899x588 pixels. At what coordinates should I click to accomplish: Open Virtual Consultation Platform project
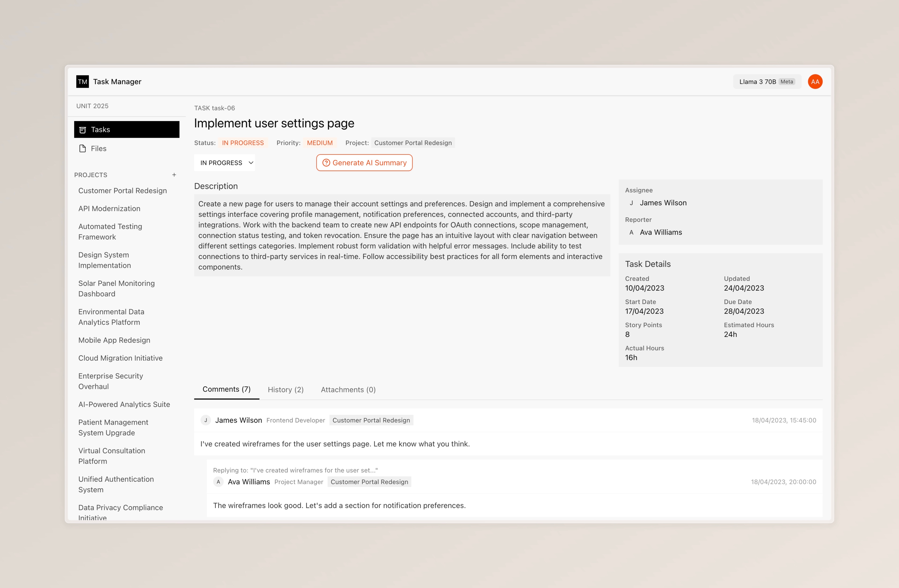[111, 456]
